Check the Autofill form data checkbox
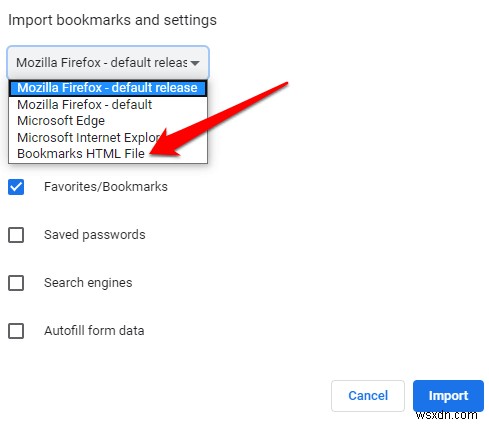Viewport: 489px width, 425px height. 16,331
